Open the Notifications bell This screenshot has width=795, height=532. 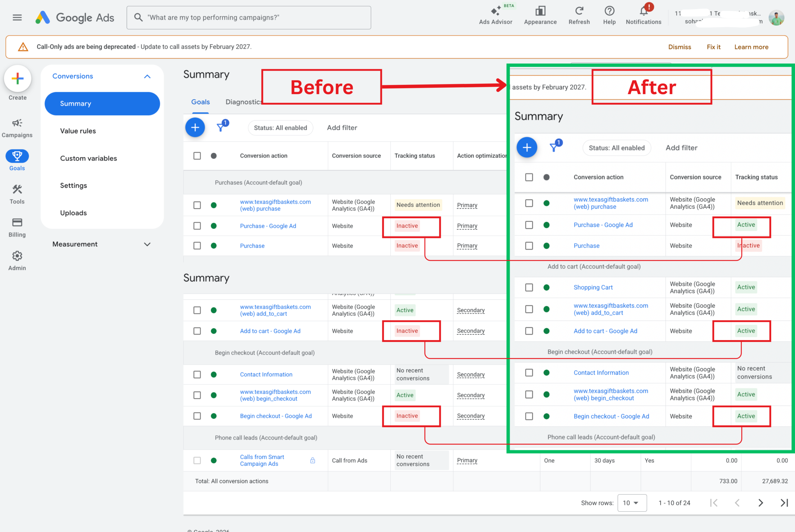point(643,11)
